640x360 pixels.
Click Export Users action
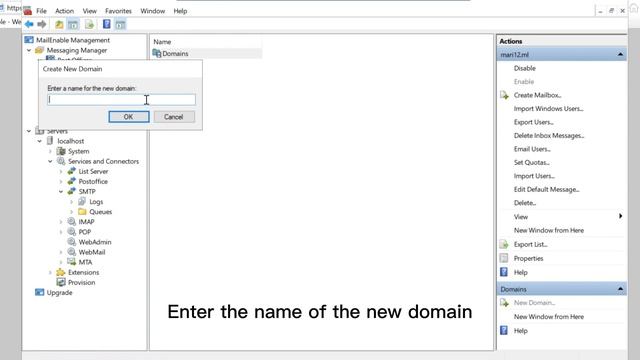[x=533, y=122]
